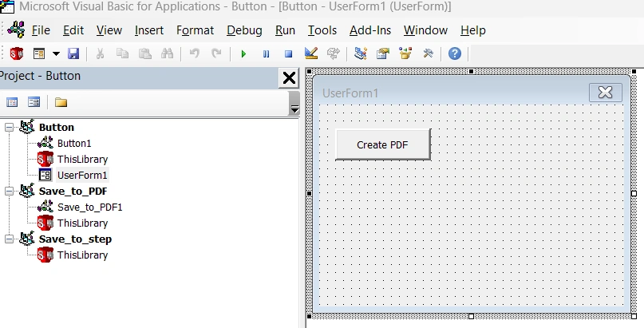This screenshot has width=644, height=328.
Task: Toggle Design Mode icon
Action: click(x=311, y=53)
